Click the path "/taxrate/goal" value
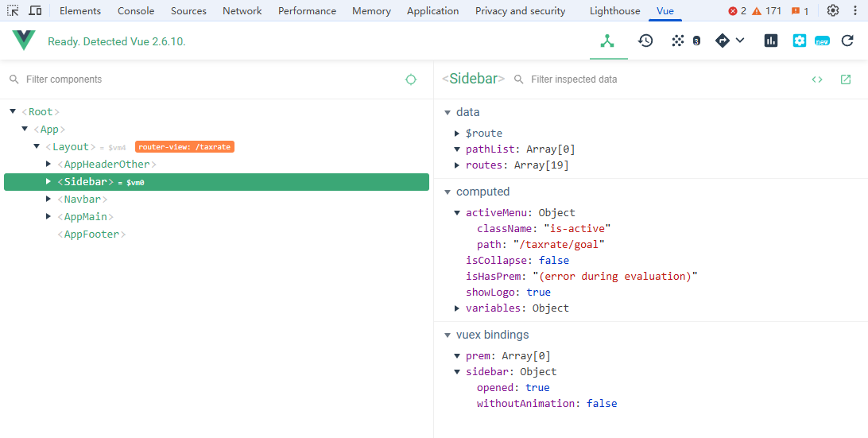Viewport: 868px width, 438px height. pos(559,244)
